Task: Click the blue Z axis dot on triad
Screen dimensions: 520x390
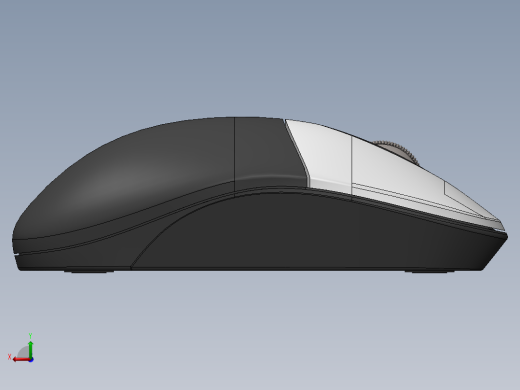Action: click(x=31, y=360)
